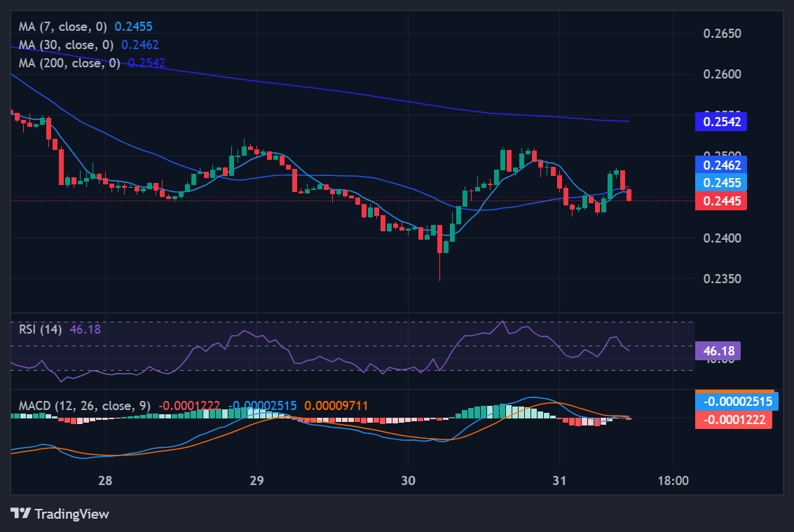This screenshot has width=794, height=532.
Task: Select the purple 46.18 RSI axis tag
Action: coord(717,350)
